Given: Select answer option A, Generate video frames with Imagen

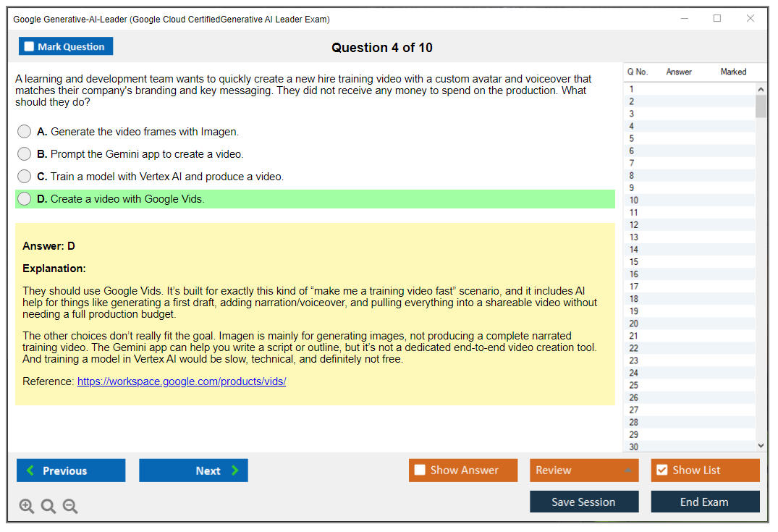Looking at the screenshot, I should [x=24, y=131].
